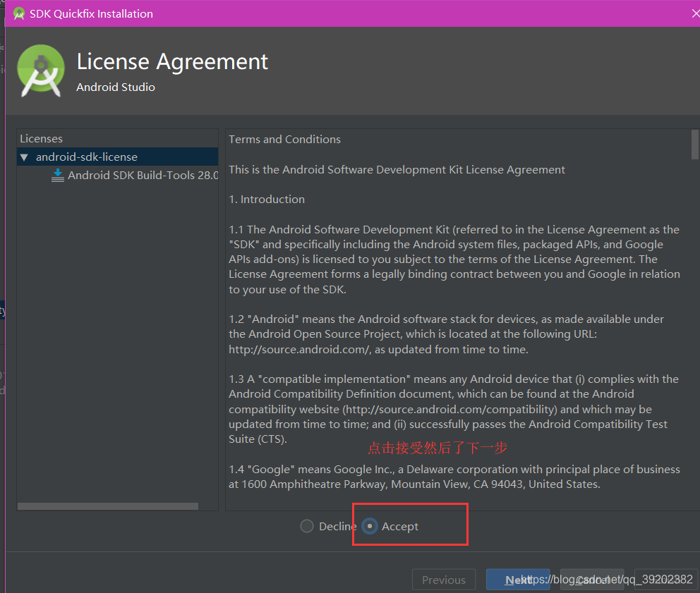Click the terms text vertical scrollbar thumb
Viewport: 700px width, 593px height.
tap(694, 145)
